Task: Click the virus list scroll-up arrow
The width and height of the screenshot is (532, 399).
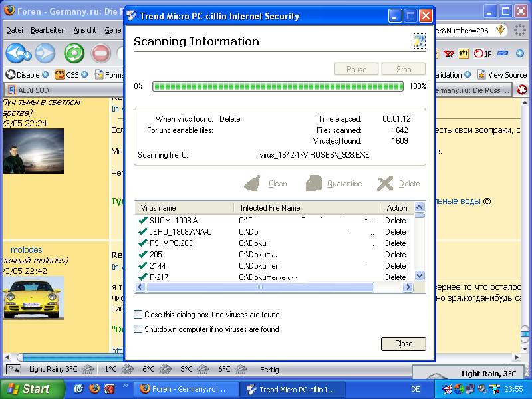Action: [420, 207]
